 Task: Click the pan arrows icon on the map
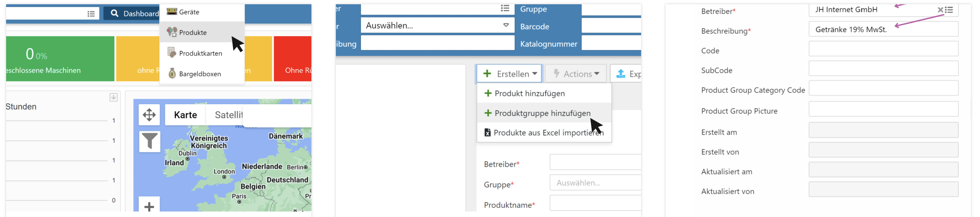pyautogui.click(x=149, y=115)
